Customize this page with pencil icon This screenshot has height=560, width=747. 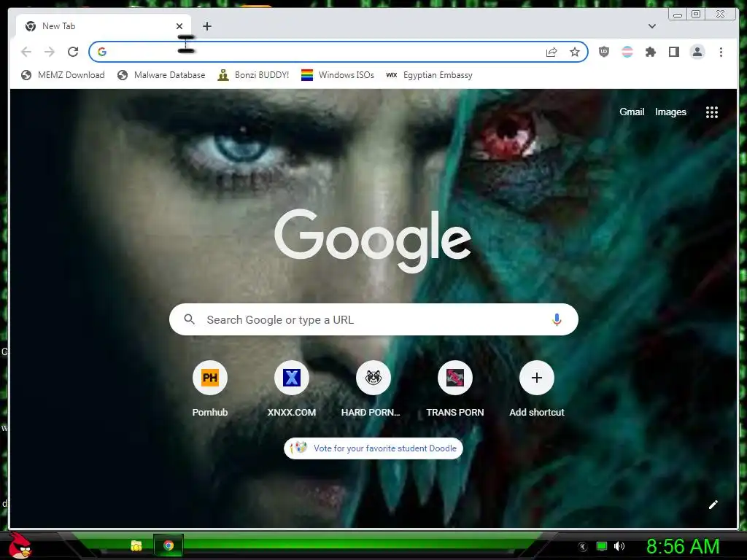(713, 505)
